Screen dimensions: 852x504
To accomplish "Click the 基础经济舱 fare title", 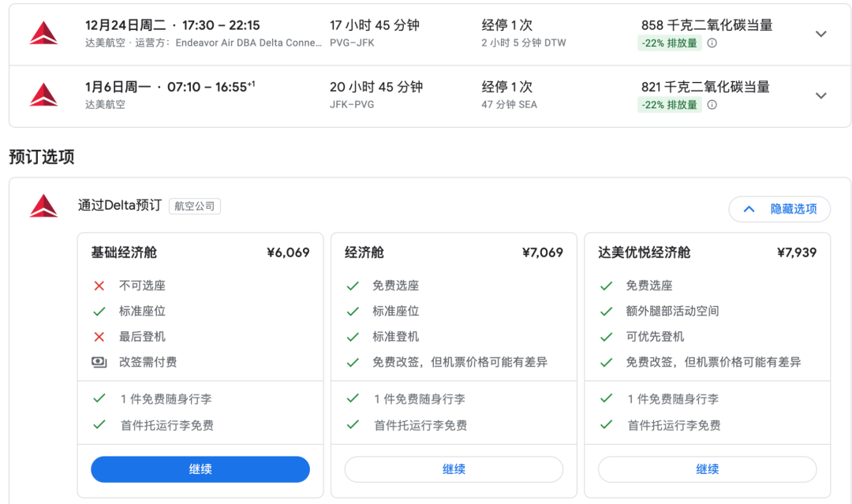I will (x=124, y=252).
